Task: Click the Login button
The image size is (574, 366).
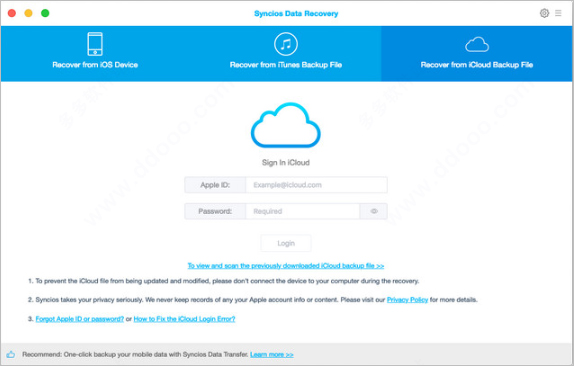Action: [286, 243]
